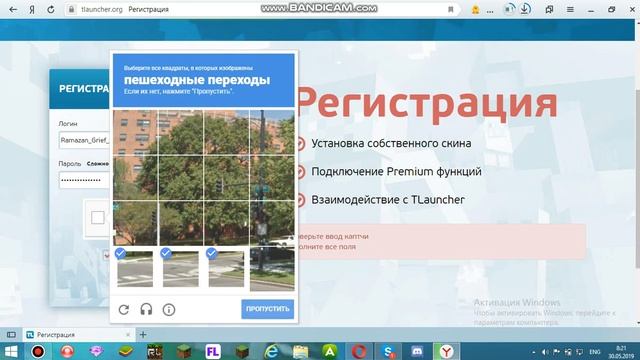Image resolution: width=640 pixels, height=360 pixels.
Task: Switch to Yandex Browser on the taskbar
Action: click(447, 351)
